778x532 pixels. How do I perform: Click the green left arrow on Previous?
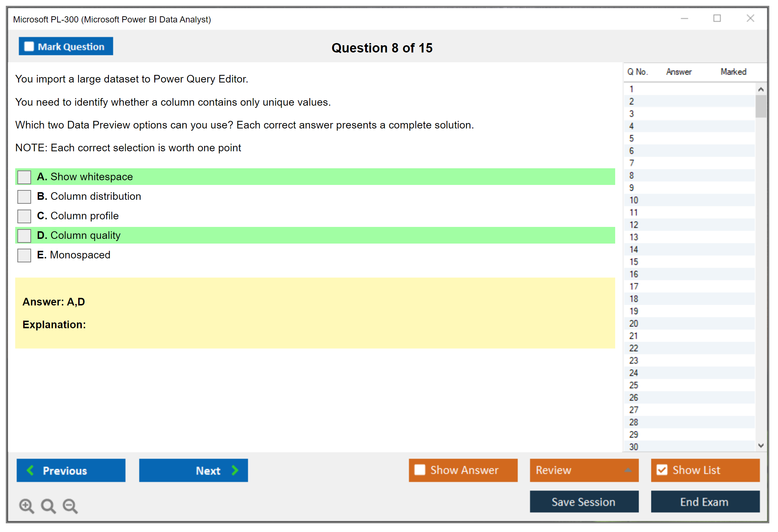pyautogui.click(x=30, y=470)
